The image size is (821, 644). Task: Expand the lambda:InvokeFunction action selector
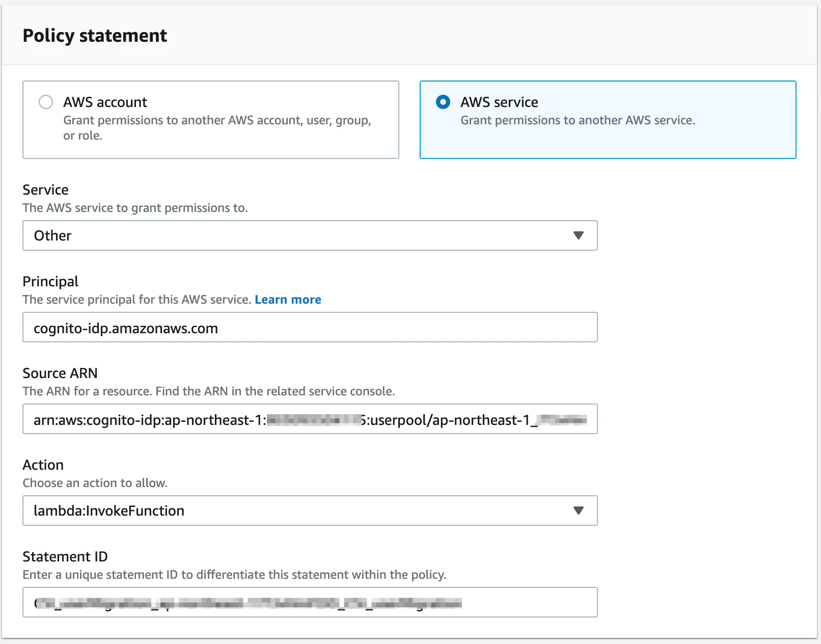(310, 511)
